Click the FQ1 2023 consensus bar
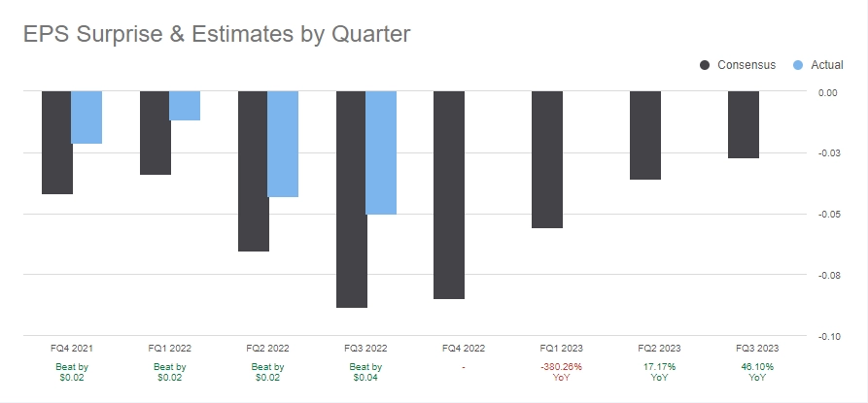Screen dimensions: 868x403 click(547, 160)
